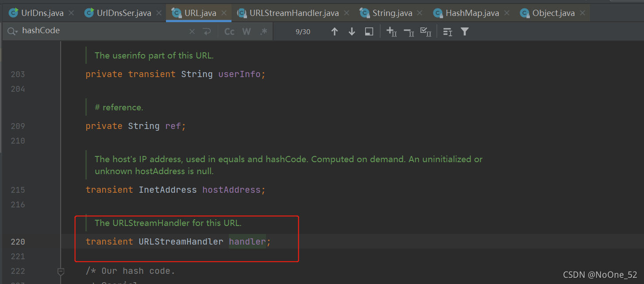Click URLStreamHandler type on line 220

tap(181, 241)
